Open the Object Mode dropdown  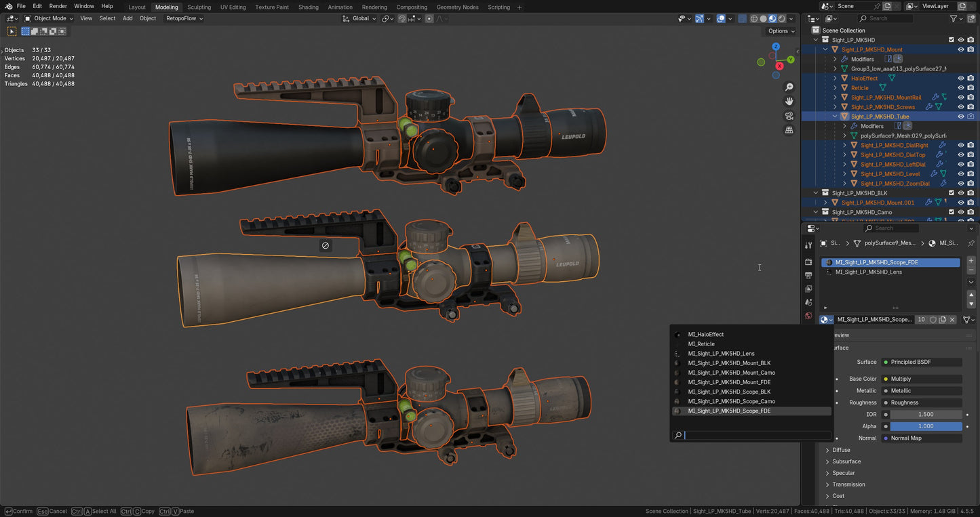tap(50, 18)
